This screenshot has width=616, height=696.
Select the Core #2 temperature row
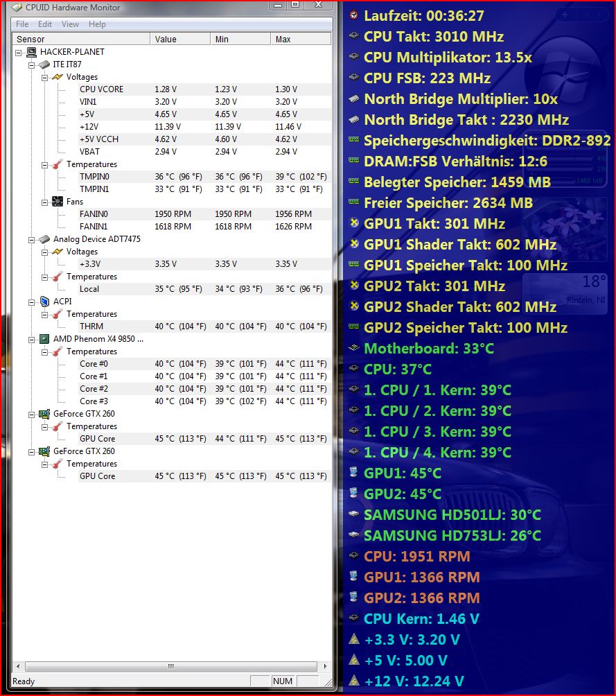(x=204, y=388)
